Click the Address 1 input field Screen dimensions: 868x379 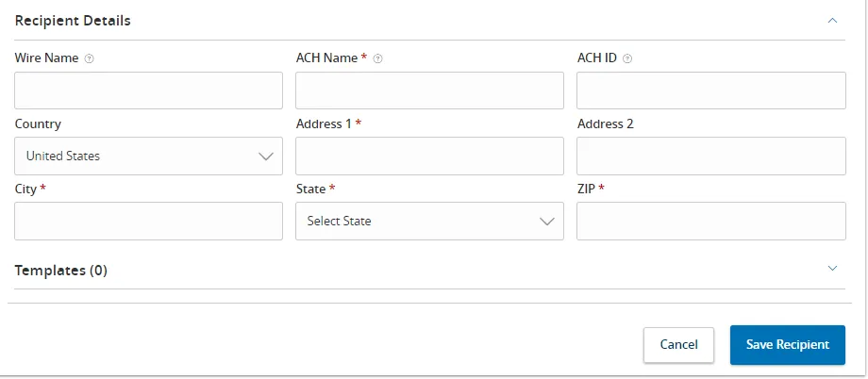pos(429,157)
